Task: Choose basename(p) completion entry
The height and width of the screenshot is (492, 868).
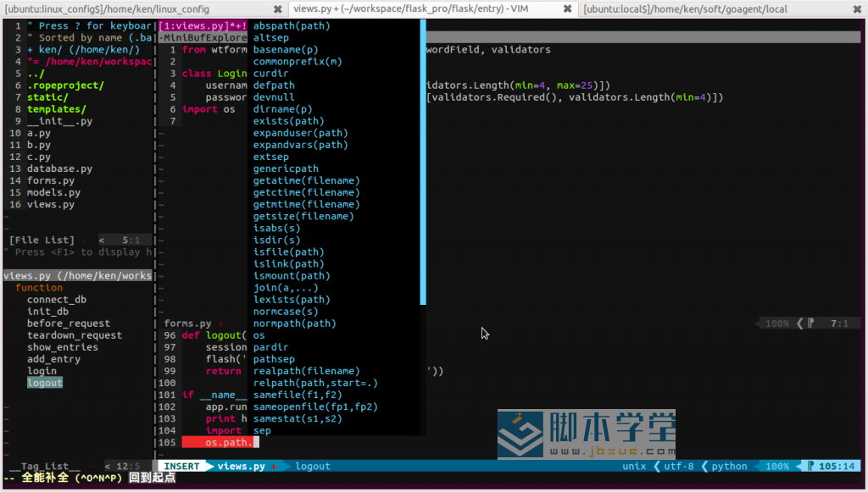Action: pyautogui.click(x=286, y=49)
